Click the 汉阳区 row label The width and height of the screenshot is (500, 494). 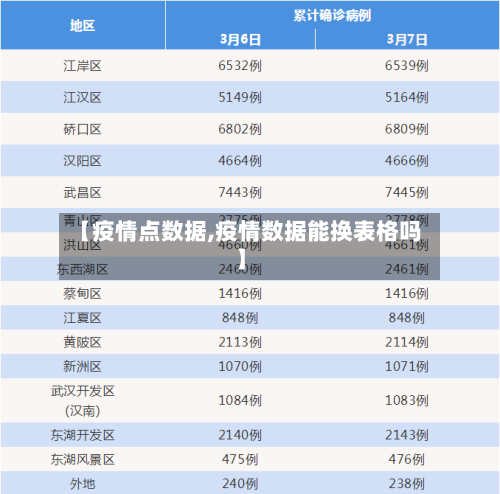pos(82,161)
